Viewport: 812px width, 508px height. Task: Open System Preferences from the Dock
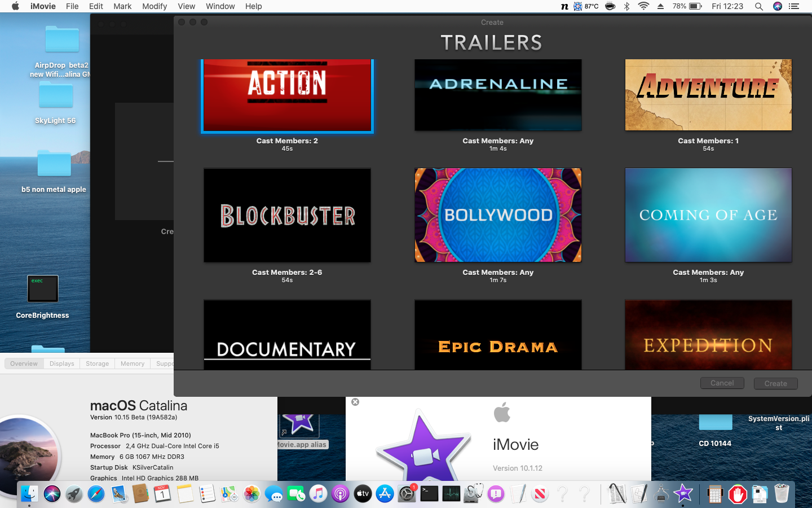407,494
